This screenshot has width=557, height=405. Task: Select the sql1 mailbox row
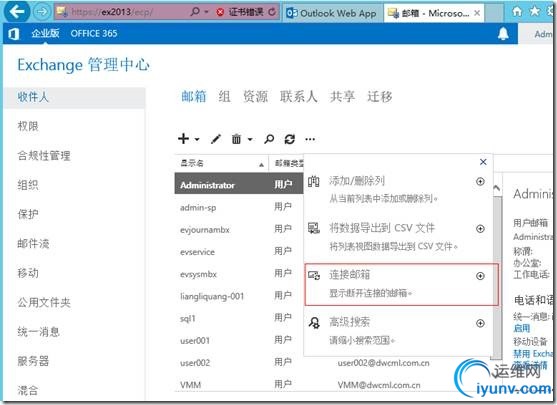[x=239, y=318]
